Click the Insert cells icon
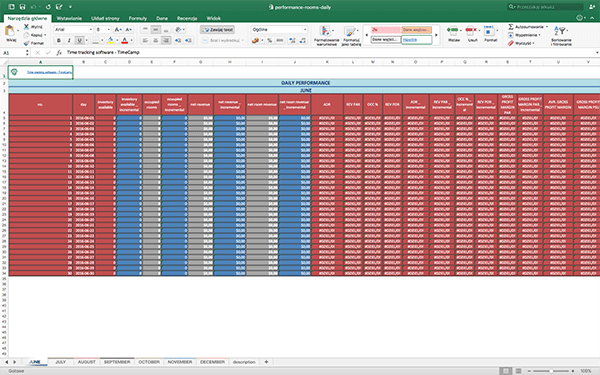The width and height of the screenshot is (600, 375). pos(453,31)
